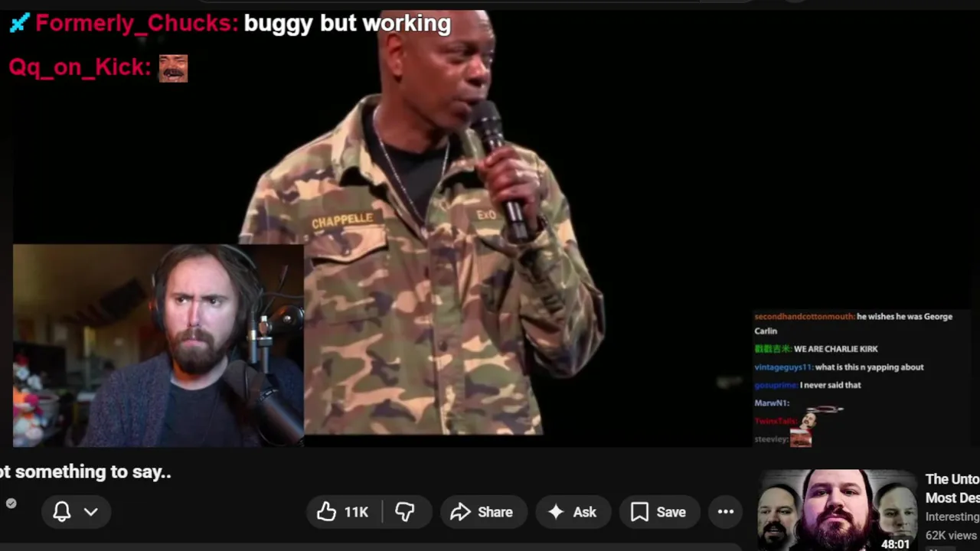Open recommended video title starting 'The Unto'
This screenshot has width=980, height=551.
tap(952, 488)
